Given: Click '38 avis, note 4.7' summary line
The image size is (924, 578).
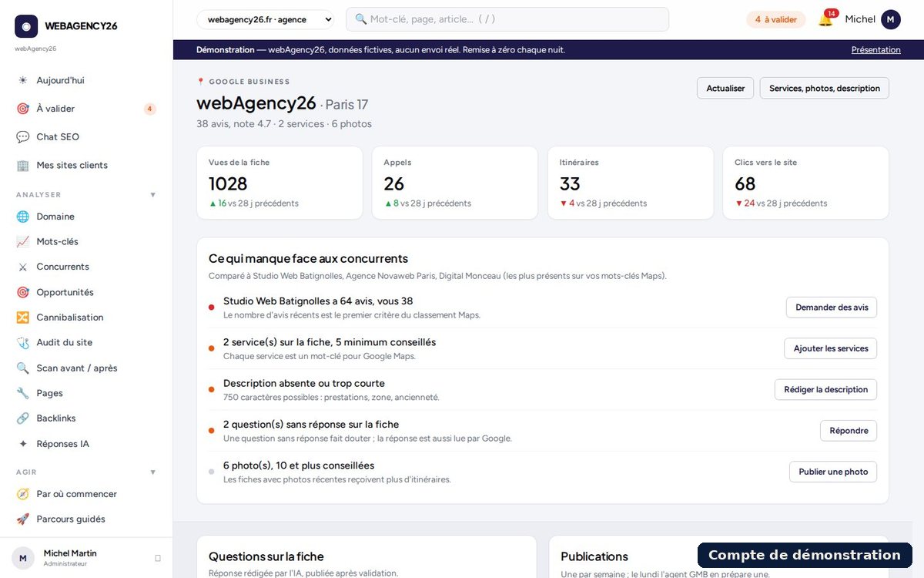Looking at the screenshot, I should 284,124.
